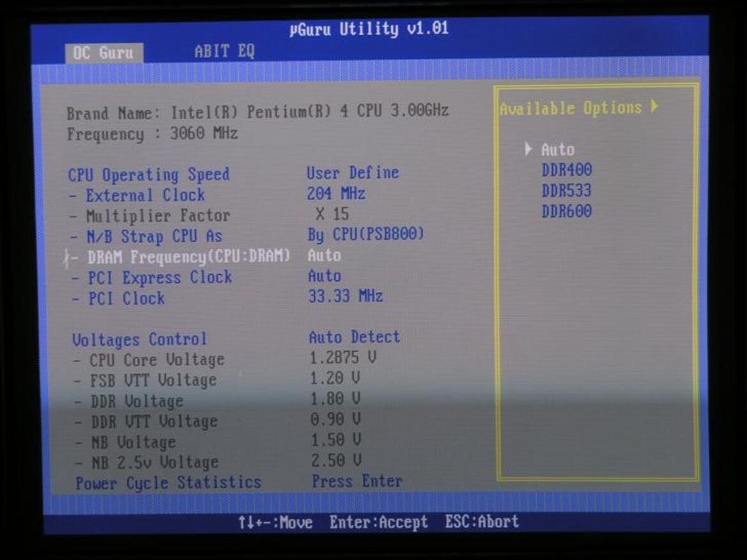
Task: Click Press Enter beside Power Cycle Statistics
Action: point(357,481)
